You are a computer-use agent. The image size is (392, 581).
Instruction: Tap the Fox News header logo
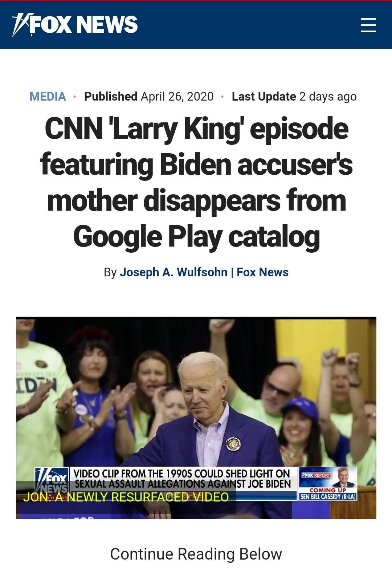(75, 25)
